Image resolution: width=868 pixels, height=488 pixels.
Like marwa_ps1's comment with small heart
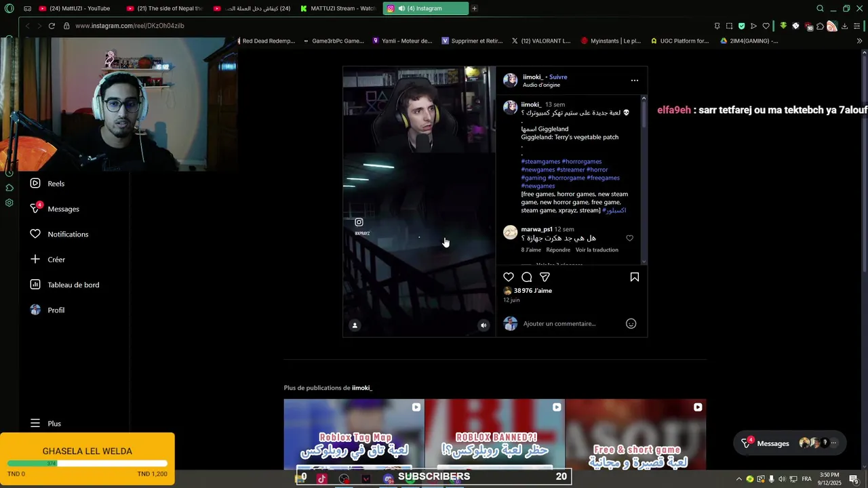coord(629,238)
